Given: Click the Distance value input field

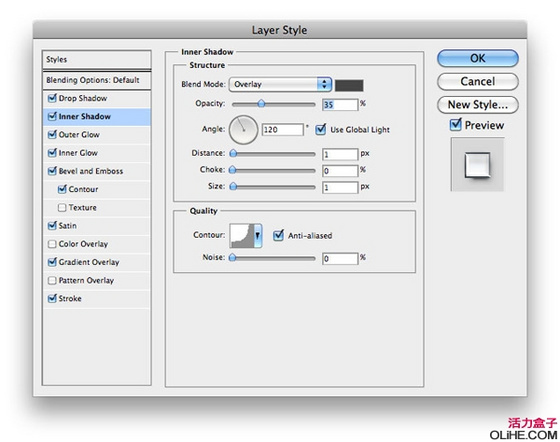Looking at the screenshot, I should tap(340, 154).
